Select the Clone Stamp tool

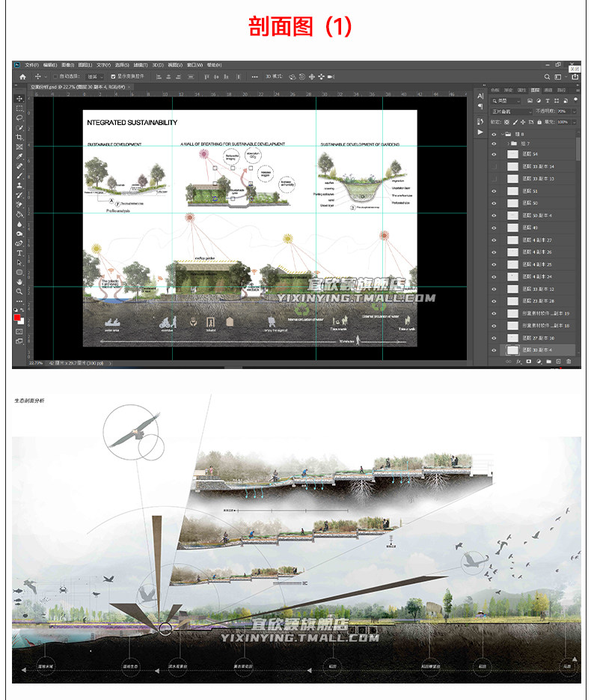click(19, 185)
